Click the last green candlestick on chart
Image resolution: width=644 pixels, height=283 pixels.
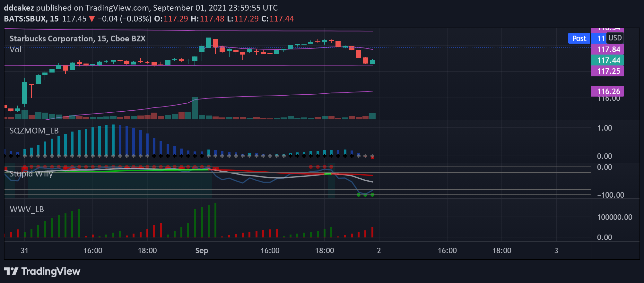click(x=372, y=62)
